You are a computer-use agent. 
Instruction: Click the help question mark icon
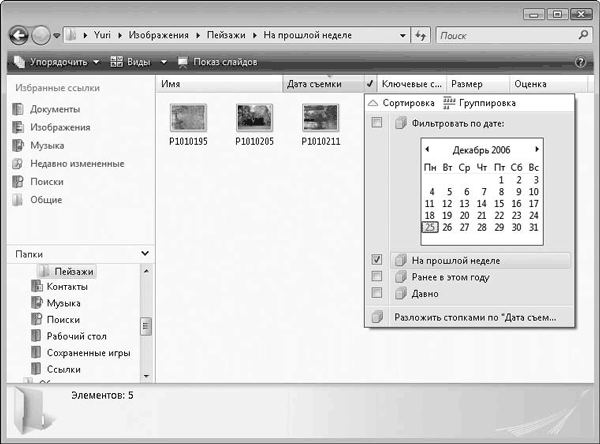580,62
